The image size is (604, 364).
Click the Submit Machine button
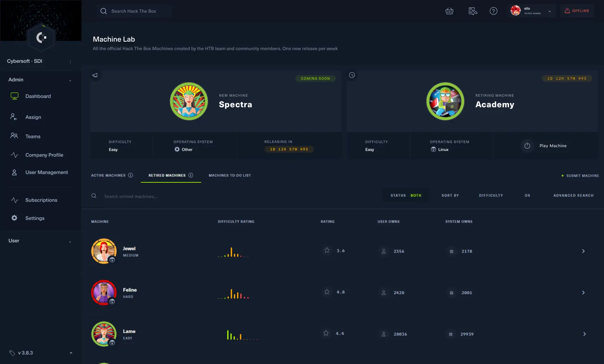(580, 176)
